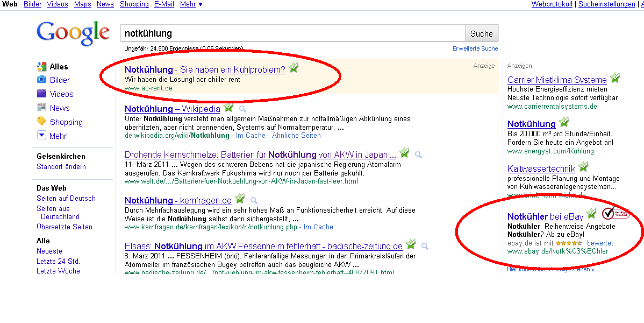Open the Drohende Kernschmelze welt.de result
Screen dimensions: 644x323
click(260, 155)
